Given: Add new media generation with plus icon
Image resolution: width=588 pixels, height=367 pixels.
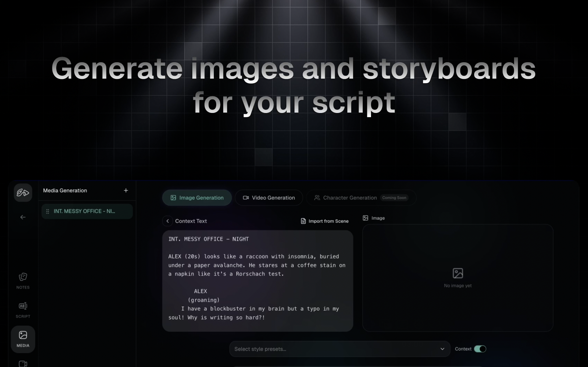Looking at the screenshot, I should tap(126, 190).
